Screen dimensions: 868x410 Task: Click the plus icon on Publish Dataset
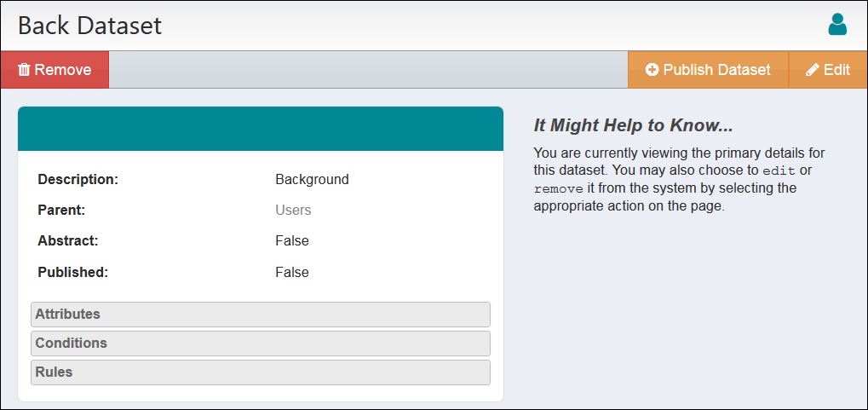pos(652,70)
